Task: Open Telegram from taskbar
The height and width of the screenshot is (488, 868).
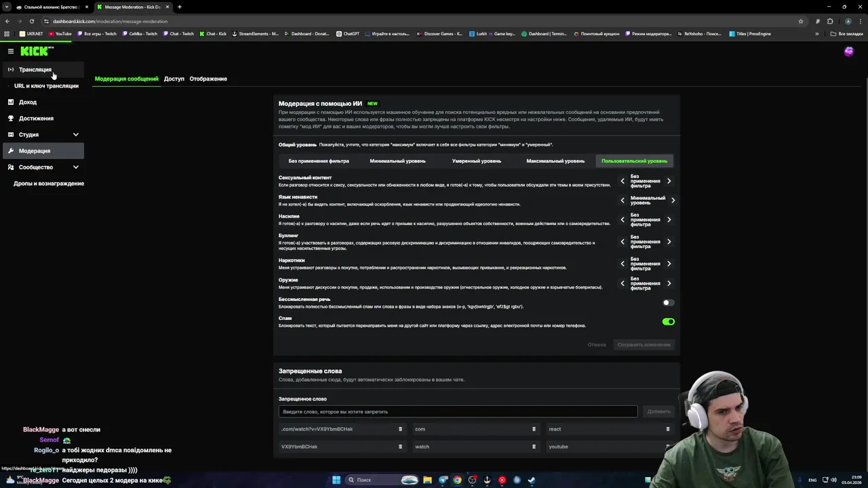Action: [x=443, y=480]
